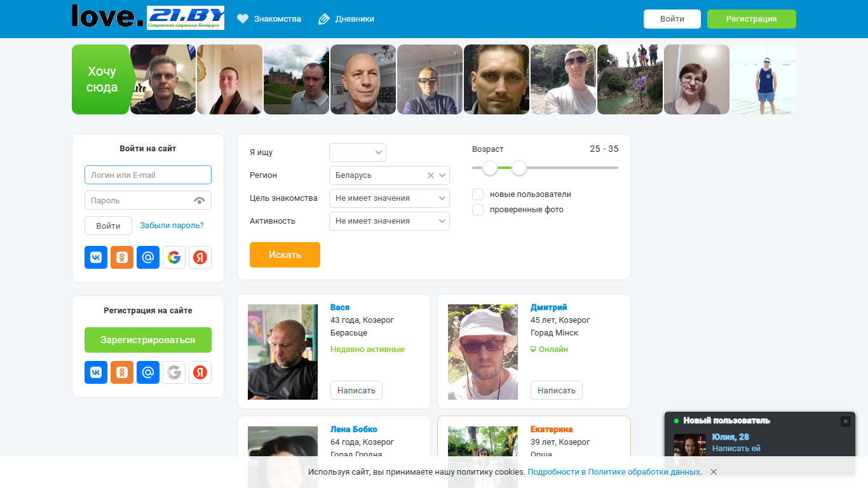Screen dimensions: 868x488
Task: Open Лена Бобко's profile name link
Action: point(354,430)
